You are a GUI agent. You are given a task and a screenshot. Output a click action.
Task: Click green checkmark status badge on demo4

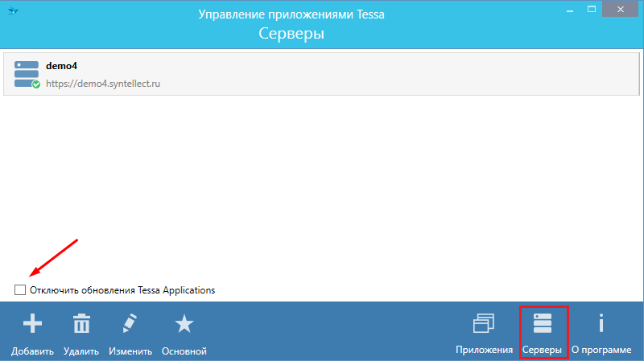point(36,84)
